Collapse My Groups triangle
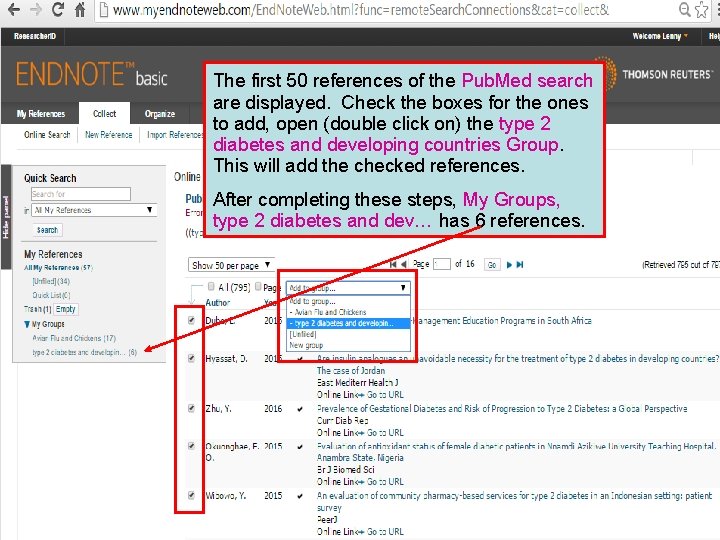The width and height of the screenshot is (720, 540). click(x=27, y=324)
